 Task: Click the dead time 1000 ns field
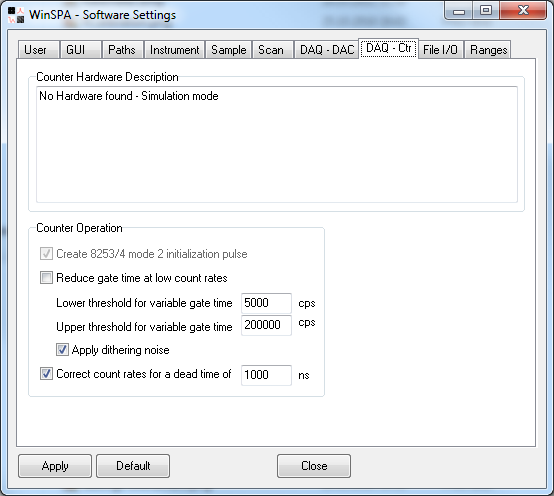pos(266,375)
